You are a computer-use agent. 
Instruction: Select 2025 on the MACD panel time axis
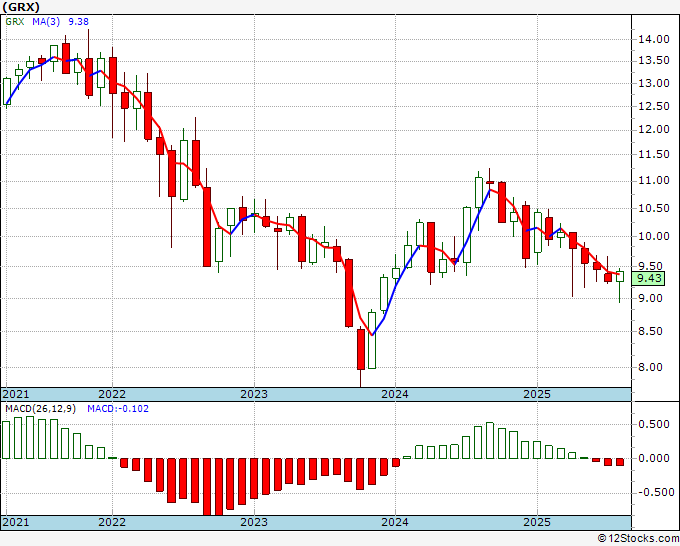coord(537,522)
